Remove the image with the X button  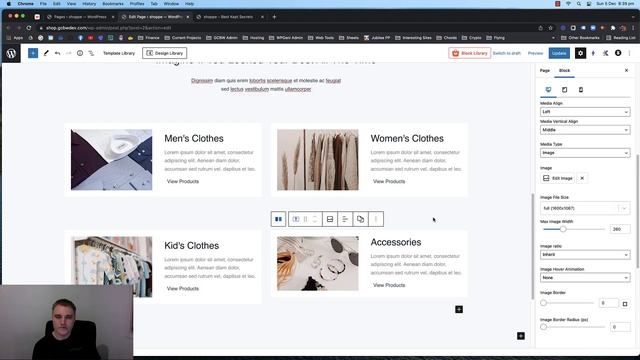click(582, 178)
